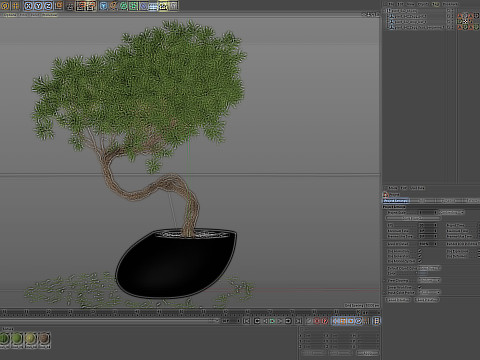Select the Rotate tool in top toolbar
The height and width of the screenshot is (360, 480).
click(x=5, y=6)
